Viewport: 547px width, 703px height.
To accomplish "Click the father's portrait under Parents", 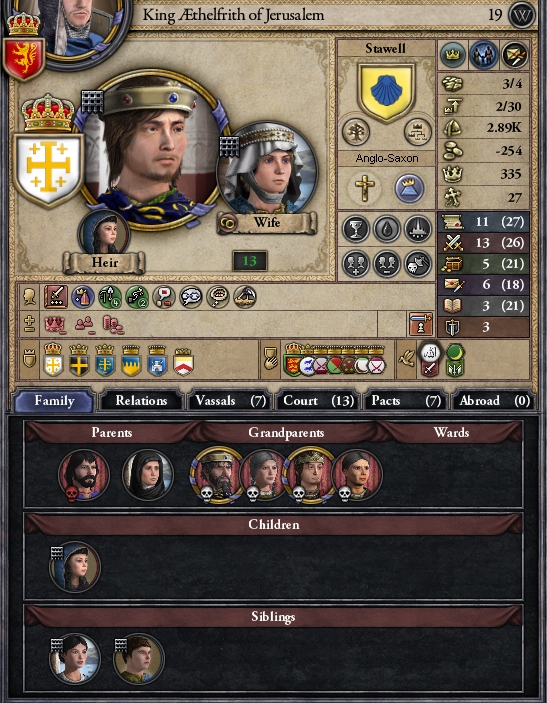I will (84, 475).
